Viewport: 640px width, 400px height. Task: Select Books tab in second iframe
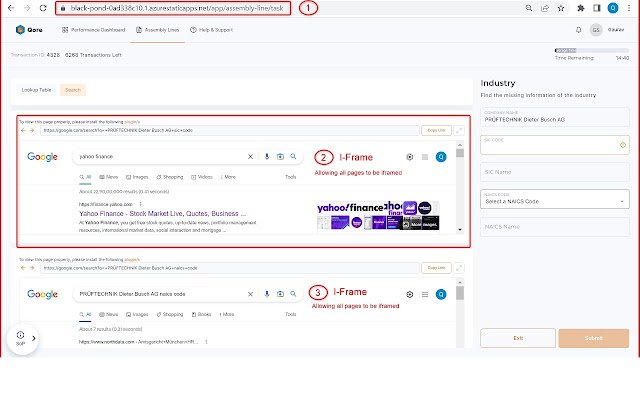tap(201, 315)
